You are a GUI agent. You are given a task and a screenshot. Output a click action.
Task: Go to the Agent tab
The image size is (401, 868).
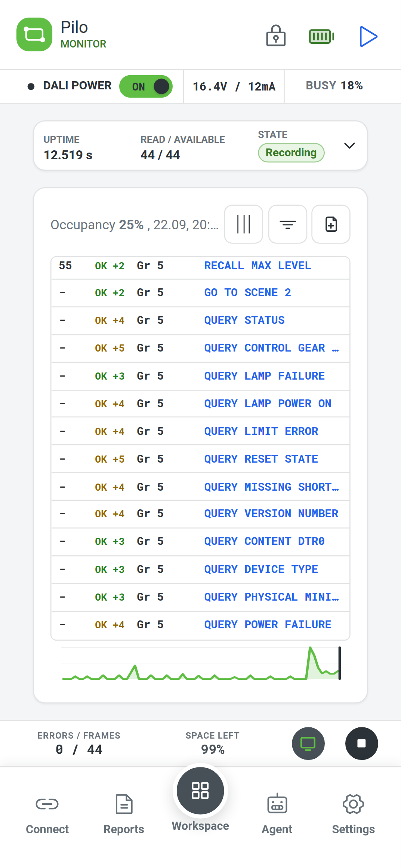coord(277,815)
